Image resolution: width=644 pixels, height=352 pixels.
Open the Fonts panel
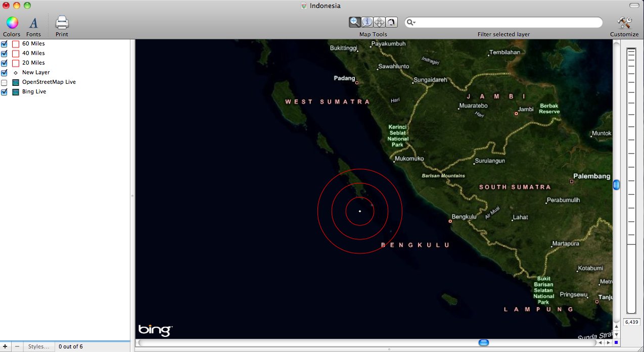[x=33, y=22]
